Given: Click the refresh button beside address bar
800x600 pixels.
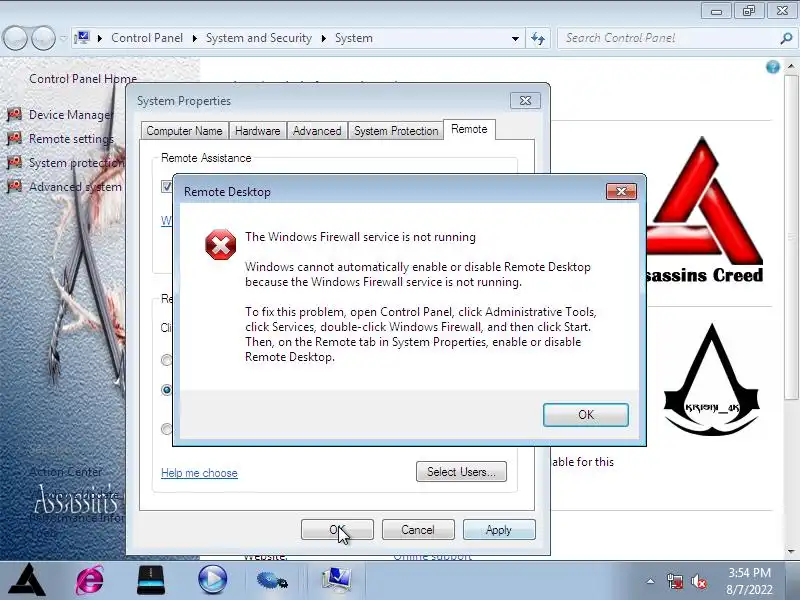Looking at the screenshot, I should [x=538, y=38].
